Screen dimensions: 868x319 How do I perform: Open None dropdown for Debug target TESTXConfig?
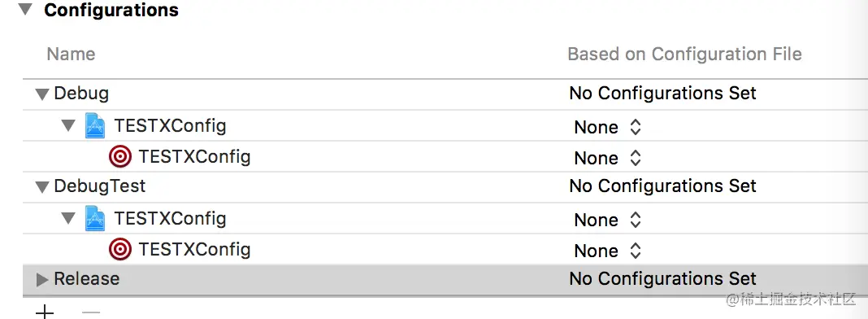607,159
